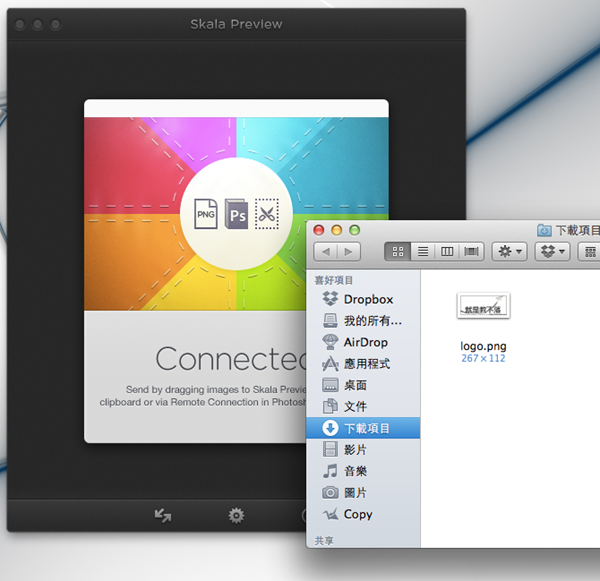Click the connection arrows icon in Skala Preview
The height and width of the screenshot is (581, 600).
point(163,516)
